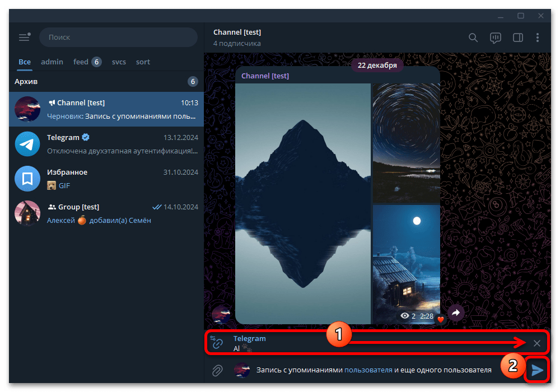
Task: Open the Telegram chat in the list
Action: coord(106,144)
